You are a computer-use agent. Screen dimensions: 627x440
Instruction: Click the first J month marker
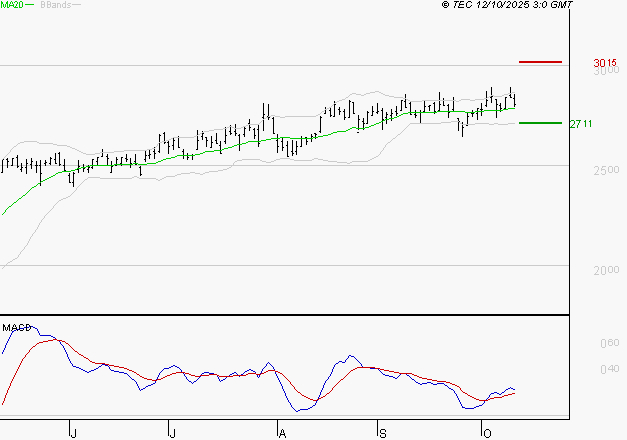point(73,434)
